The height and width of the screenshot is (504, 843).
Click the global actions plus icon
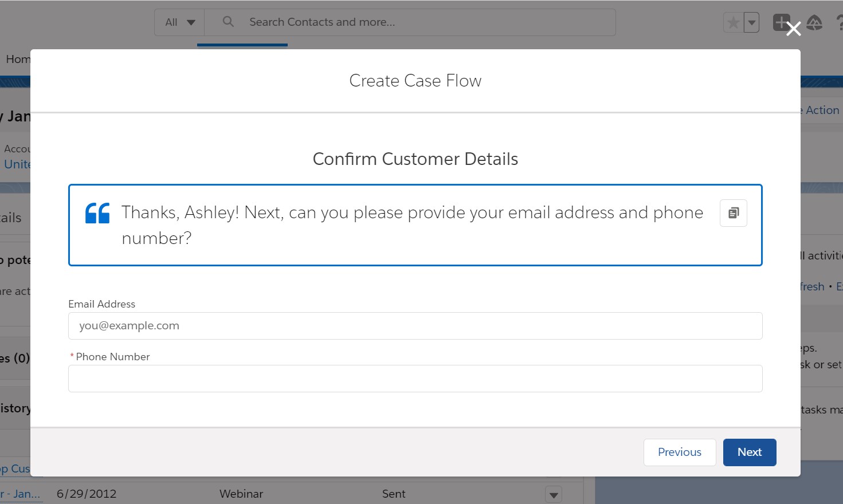[x=780, y=22]
